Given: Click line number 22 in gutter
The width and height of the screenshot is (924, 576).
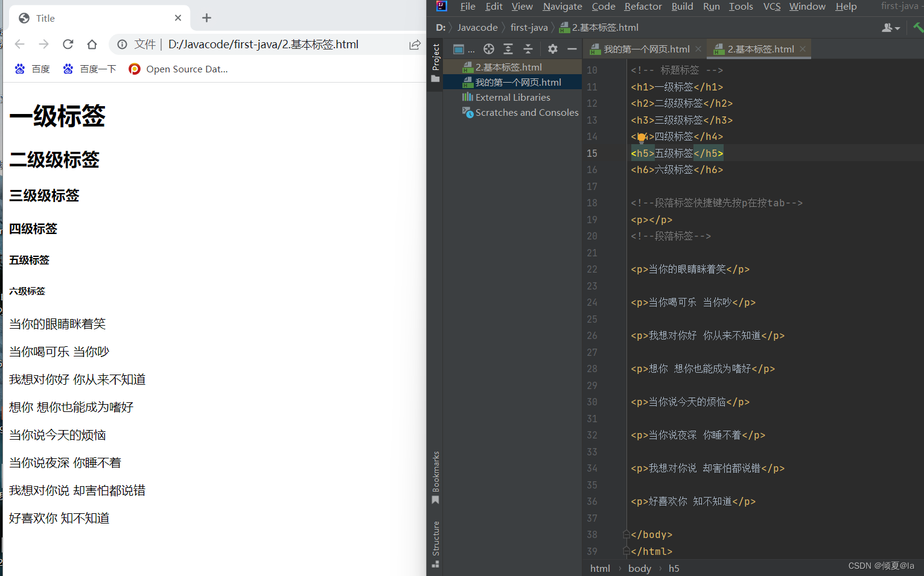Looking at the screenshot, I should [592, 269].
